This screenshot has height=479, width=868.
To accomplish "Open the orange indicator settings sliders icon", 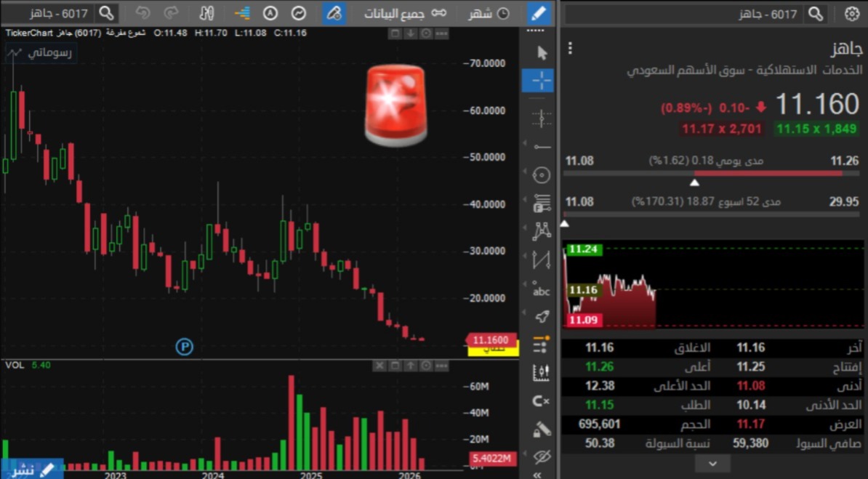I will click(x=542, y=345).
